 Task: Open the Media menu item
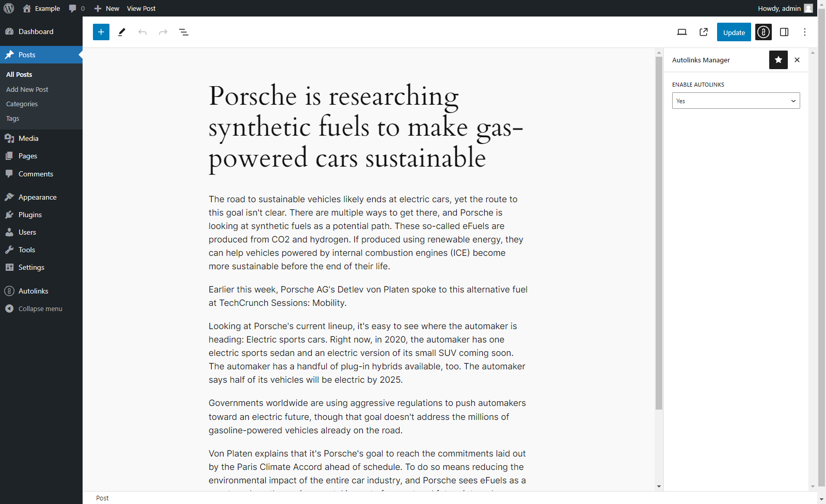[41, 138]
